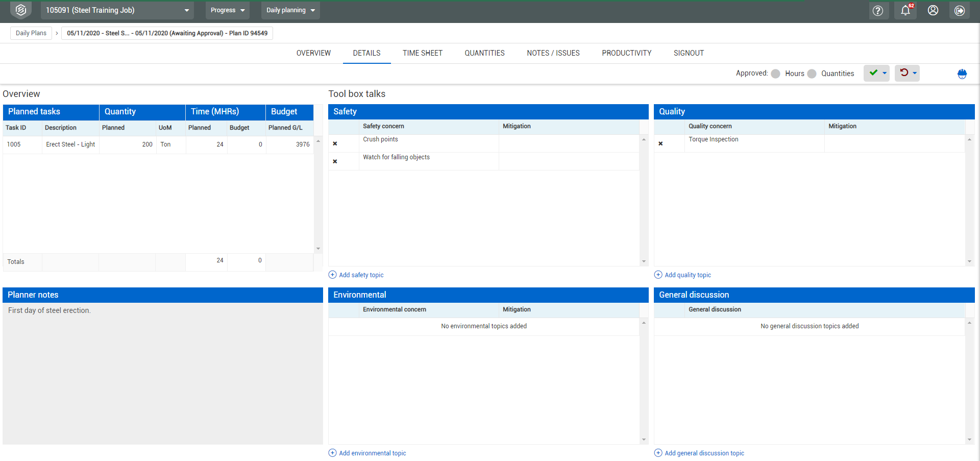Screen dimensions: 980x461
Task: Click Add environmental topic link
Action: [372, 453]
